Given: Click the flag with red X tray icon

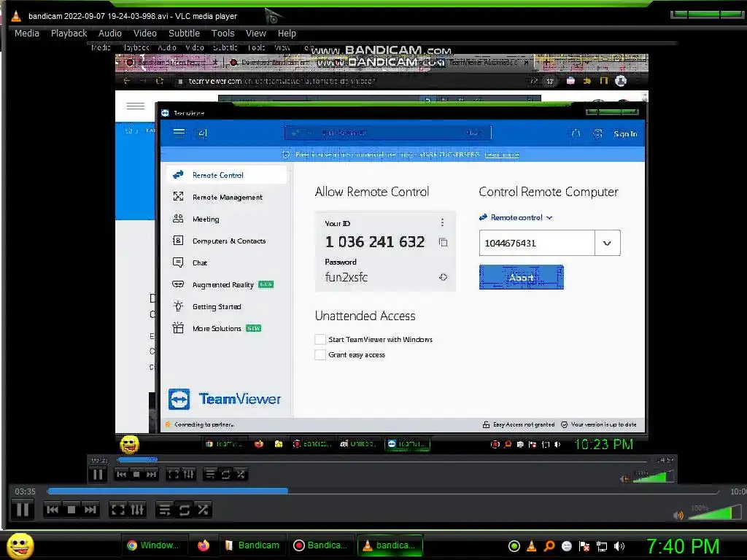Looking at the screenshot, I should tap(584, 546).
